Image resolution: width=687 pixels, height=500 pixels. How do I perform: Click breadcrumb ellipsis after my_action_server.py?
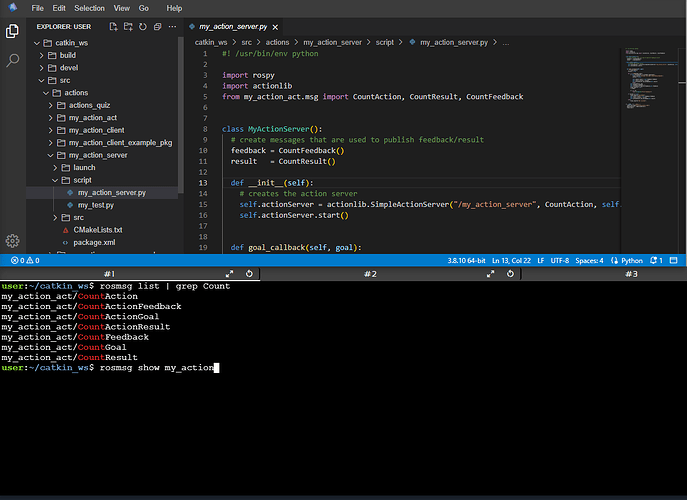pyautogui.click(x=506, y=43)
